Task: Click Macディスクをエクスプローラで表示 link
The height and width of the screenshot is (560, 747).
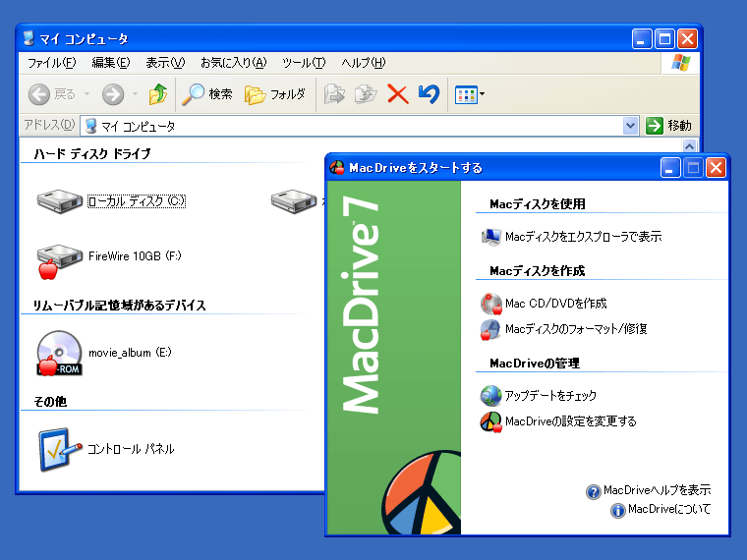Action: pyautogui.click(x=584, y=237)
